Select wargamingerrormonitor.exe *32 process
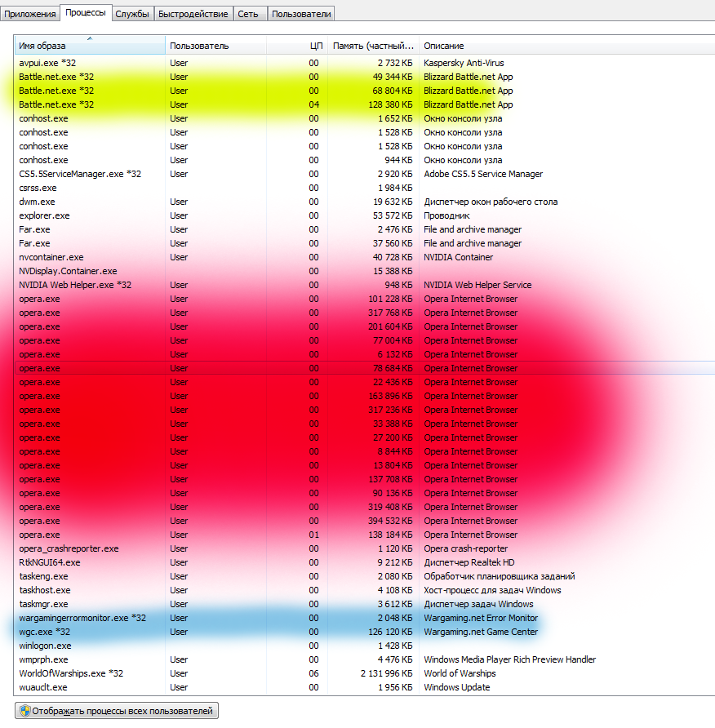The width and height of the screenshot is (715, 728). coord(365,618)
